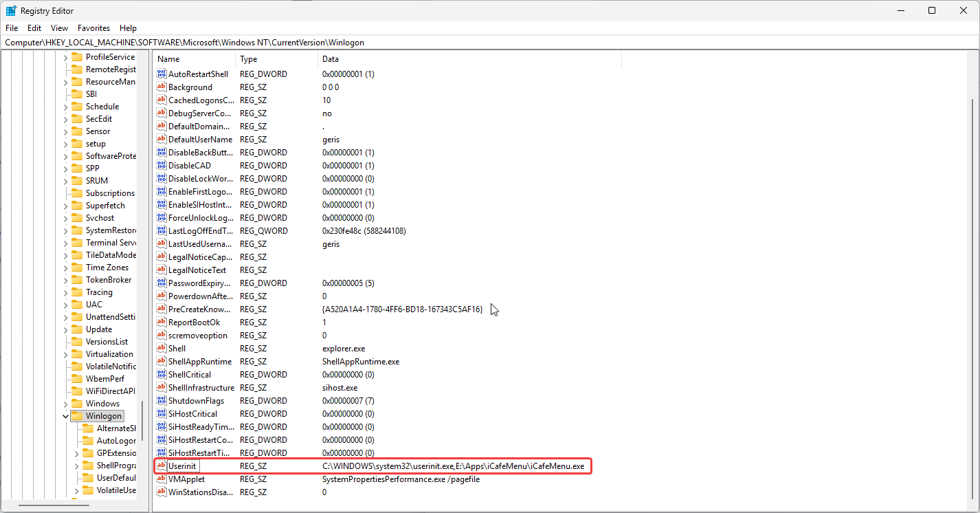Expand the ProfileService tree node
This screenshot has height=513, width=980.
(66, 57)
